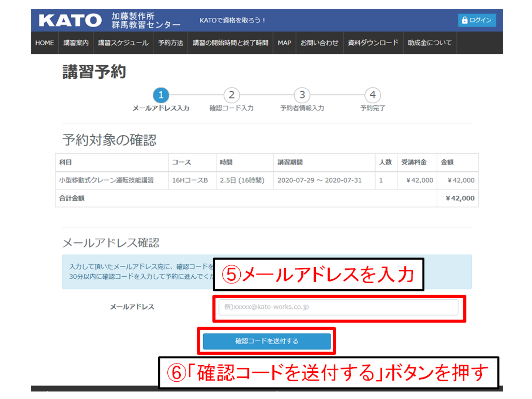Open the 講習案内 menu item
532x399 pixels.
pyautogui.click(x=76, y=43)
